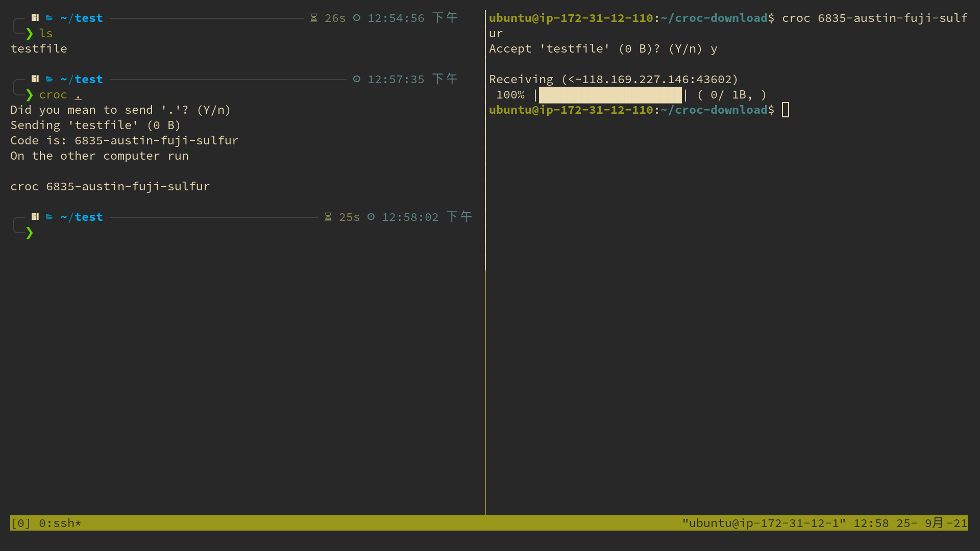Click the 'Code is: 6835-austin-fuji-sulfur' line
The image size is (980, 551).
pyautogui.click(x=124, y=141)
